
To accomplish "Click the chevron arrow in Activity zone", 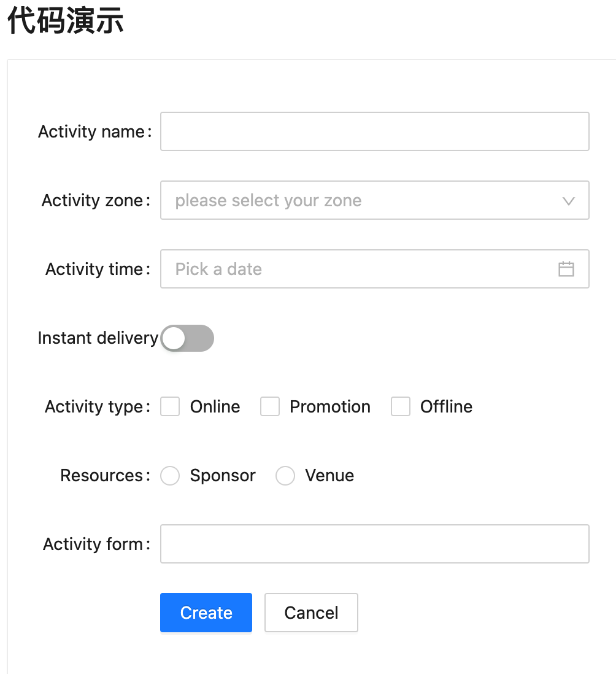I will click(x=568, y=201).
